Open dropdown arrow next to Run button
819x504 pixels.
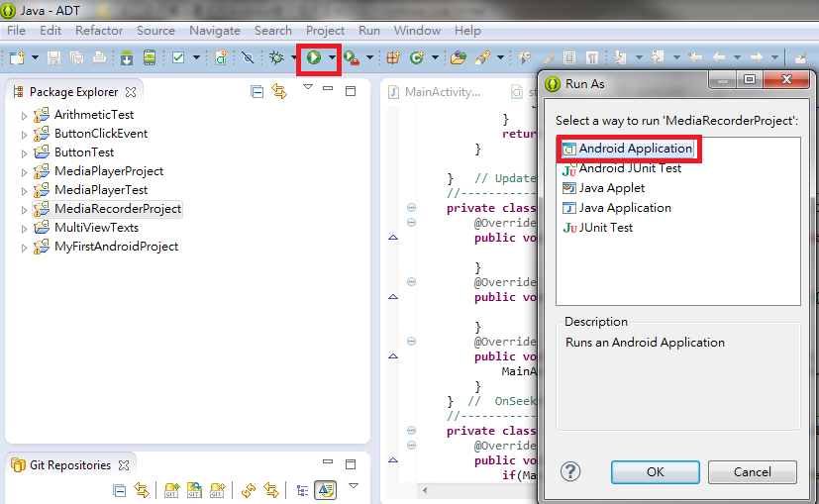click(x=332, y=57)
